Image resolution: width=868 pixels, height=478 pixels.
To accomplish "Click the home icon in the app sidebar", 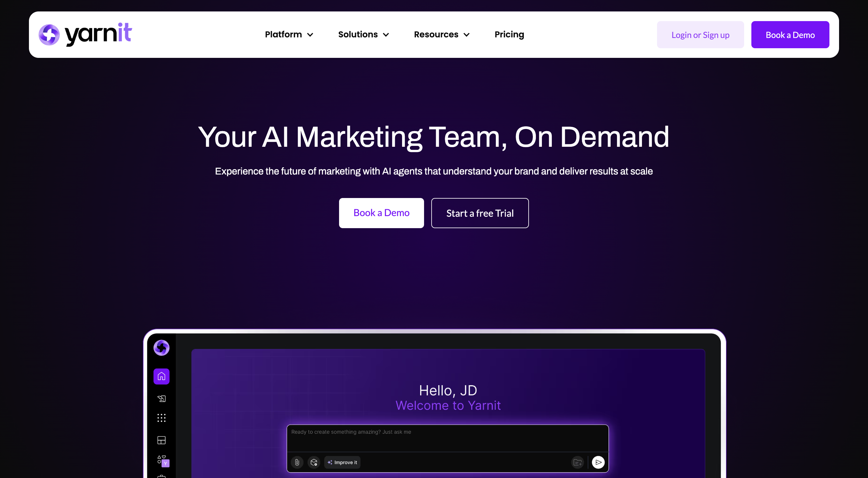I will point(162,376).
